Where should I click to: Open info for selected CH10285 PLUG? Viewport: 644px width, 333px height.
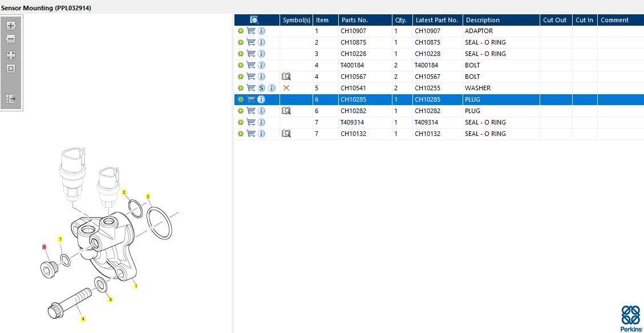click(261, 99)
